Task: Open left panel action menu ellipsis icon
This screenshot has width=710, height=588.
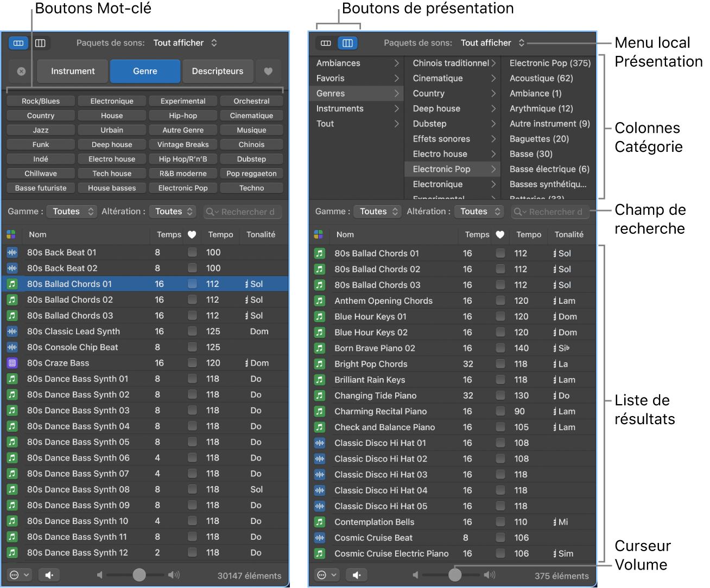Action: click(x=19, y=575)
